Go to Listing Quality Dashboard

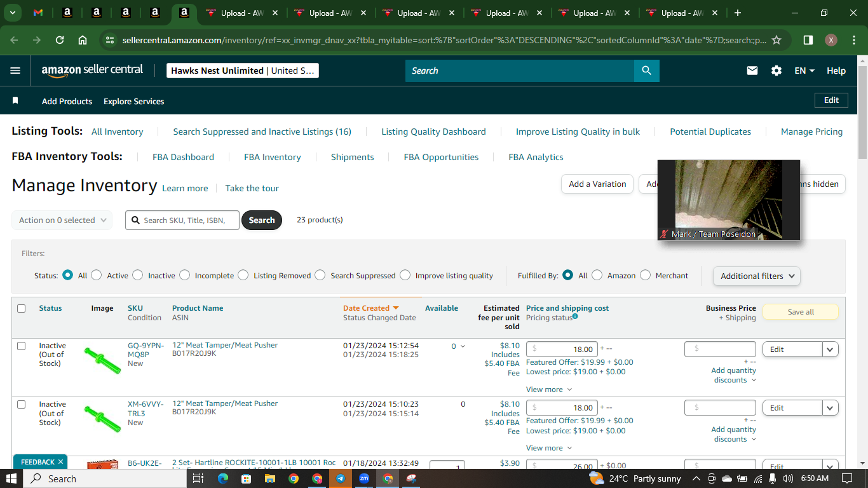coord(433,132)
